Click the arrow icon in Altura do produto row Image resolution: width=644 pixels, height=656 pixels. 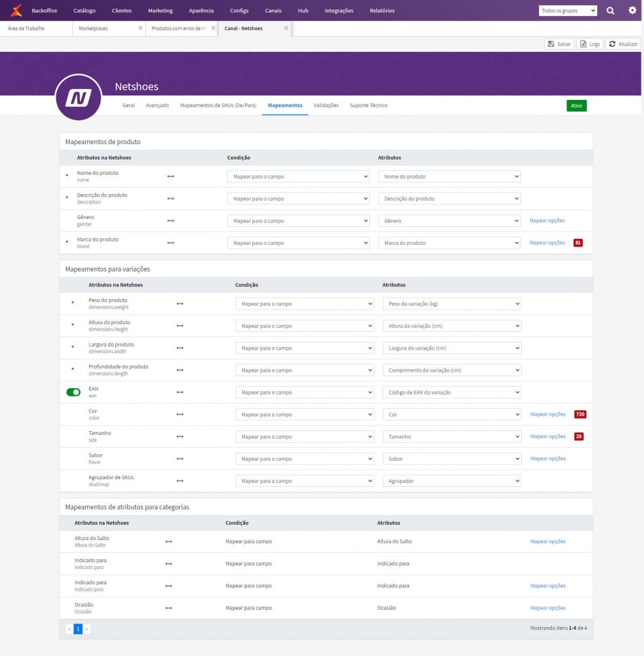click(x=180, y=326)
